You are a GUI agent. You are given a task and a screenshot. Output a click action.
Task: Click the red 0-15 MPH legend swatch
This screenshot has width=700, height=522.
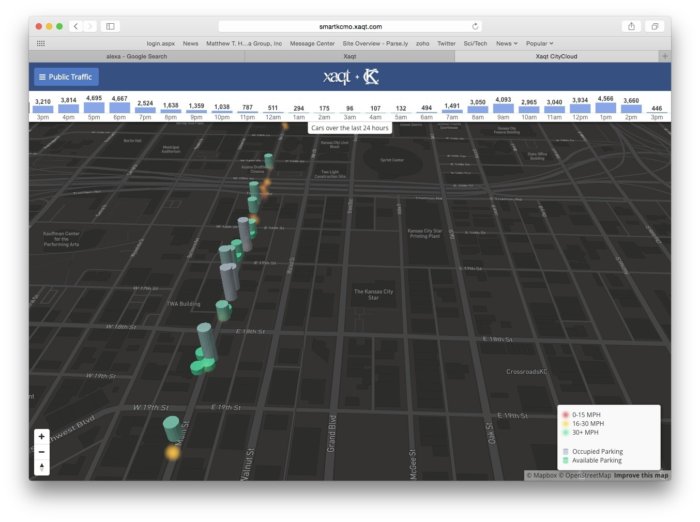[x=566, y=414]
